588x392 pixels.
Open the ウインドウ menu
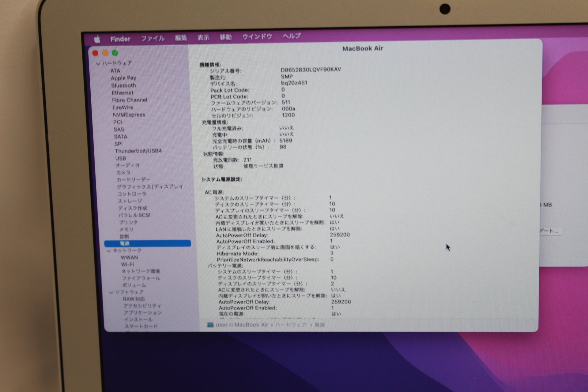coord(257,37)
